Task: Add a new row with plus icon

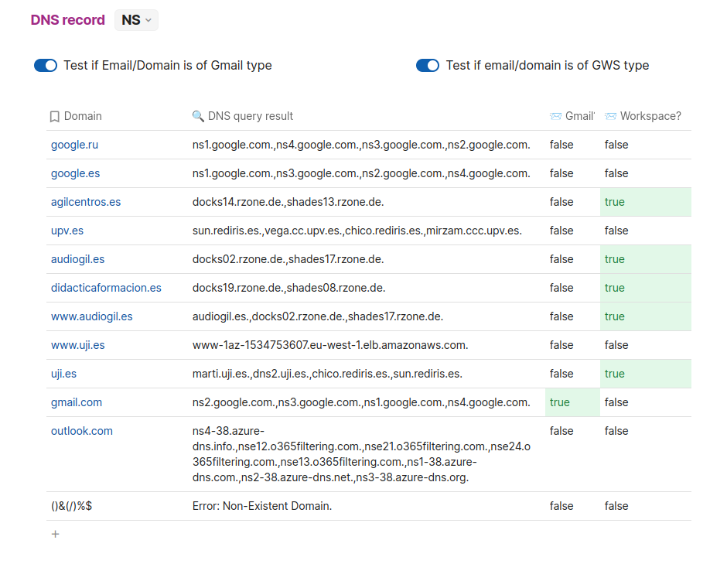Action: click(x=55, y=534)
